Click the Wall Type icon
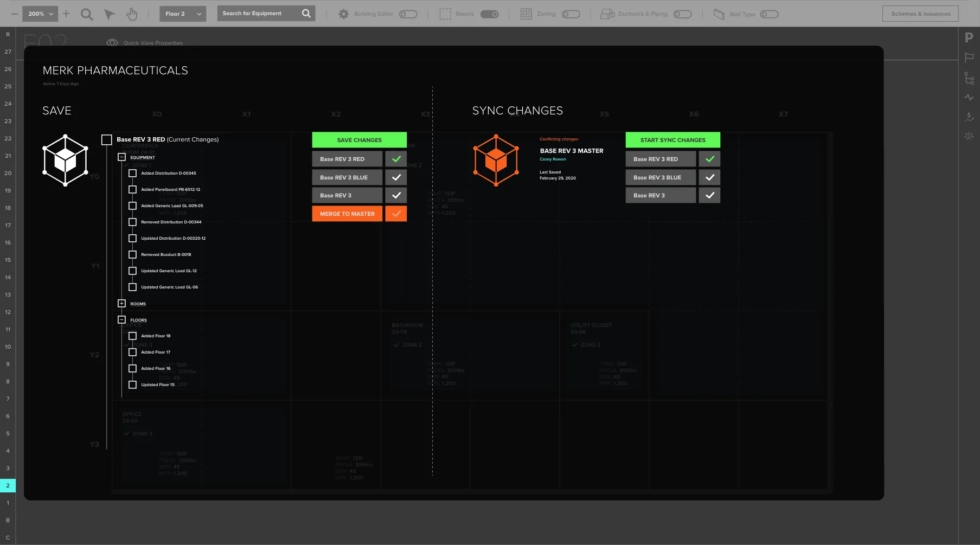Image resolution: width=980 pixels, height=545 pixels. pyautogui.click(x=719, y=14)
